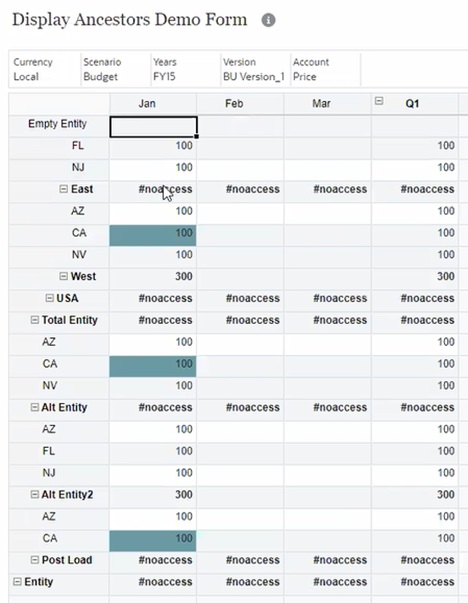Collapse the West entity row
The image size is (468, 603).
(x=63, y=276)
